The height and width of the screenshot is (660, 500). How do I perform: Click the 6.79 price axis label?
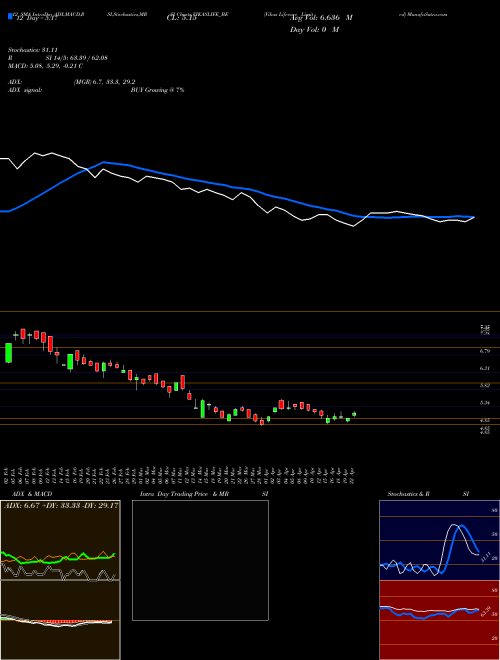tap(484, 351)
